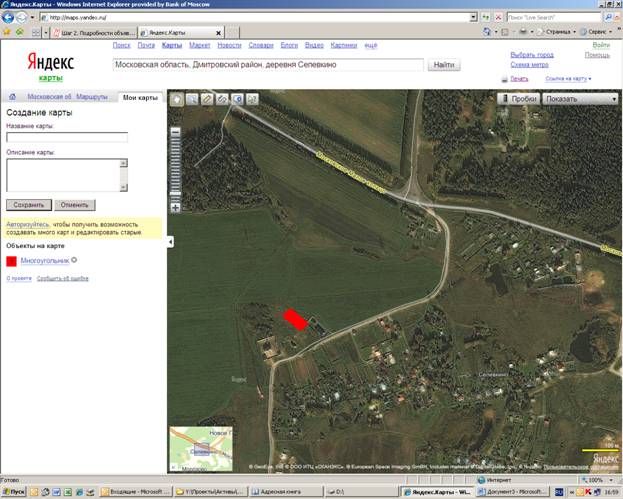Click the home icon tab in sidebar
The width and height of the screenshot is (623, 499).
[12, 97]
